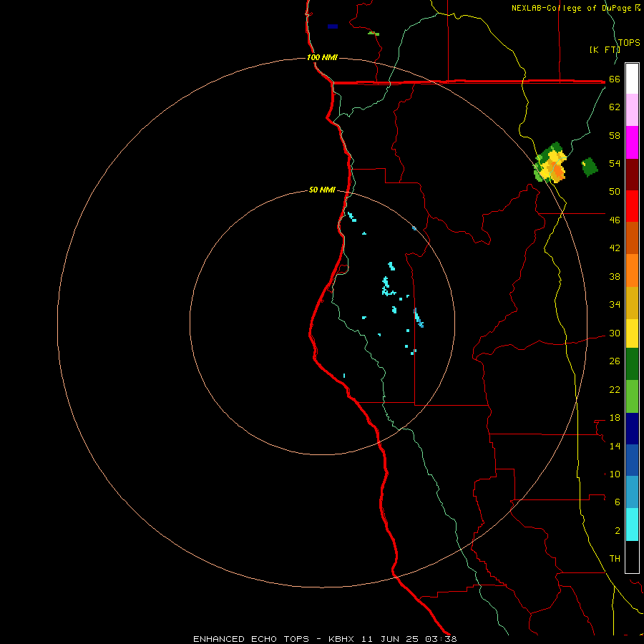Click the TOPS legend title
The width and height of the screenshot is (644, 644).
click(x=629, y=42)
